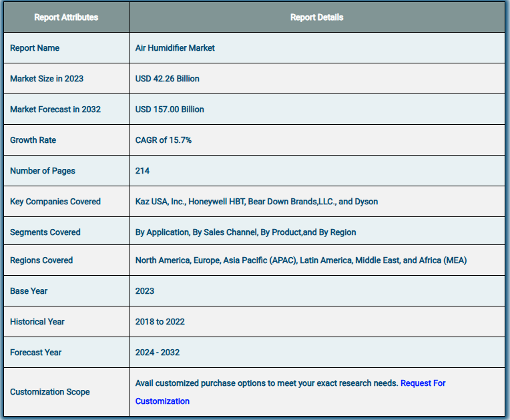Select the Report Details column header
Screen dimensions: 510x420
click(x=317, y=17)
